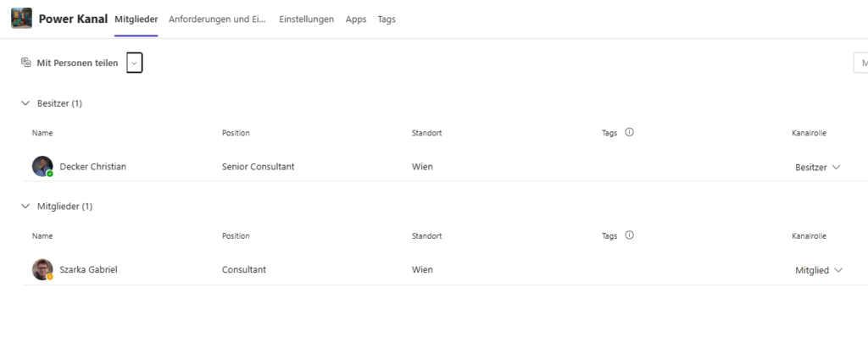Viewport: 868px width, 359px height.
Task: Open the Besitzer role dropdown for Decker Christian
Action: pyautogui.click(x=818, y=167)
